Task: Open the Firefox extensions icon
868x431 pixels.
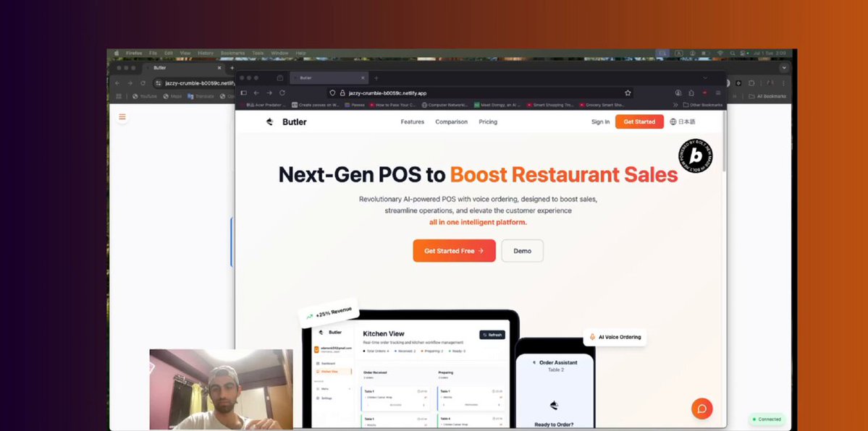Action: click(x=691, y=93)
